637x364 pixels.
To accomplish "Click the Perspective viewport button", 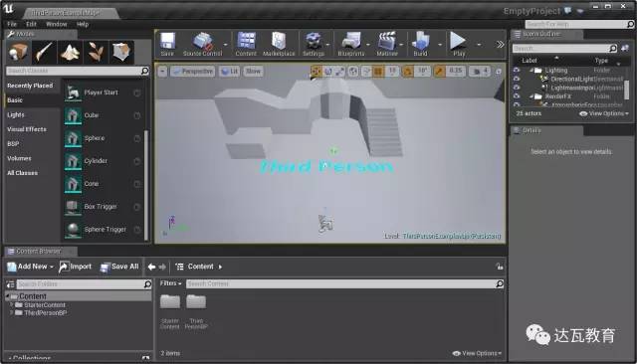I will (192, 72).
